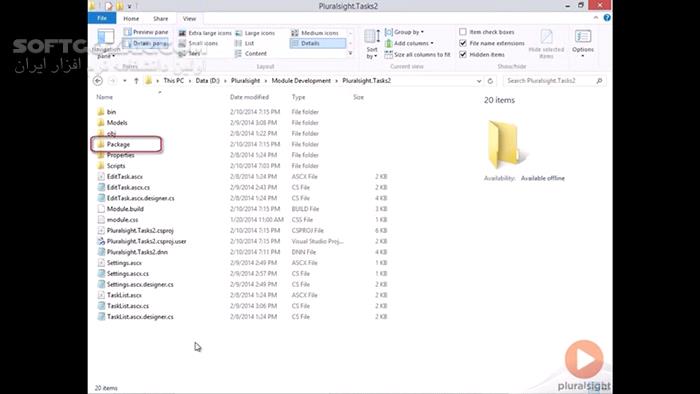Open recent locations dropdown arrow
This screenshot has width=700, height=394.
pos(125,81)
